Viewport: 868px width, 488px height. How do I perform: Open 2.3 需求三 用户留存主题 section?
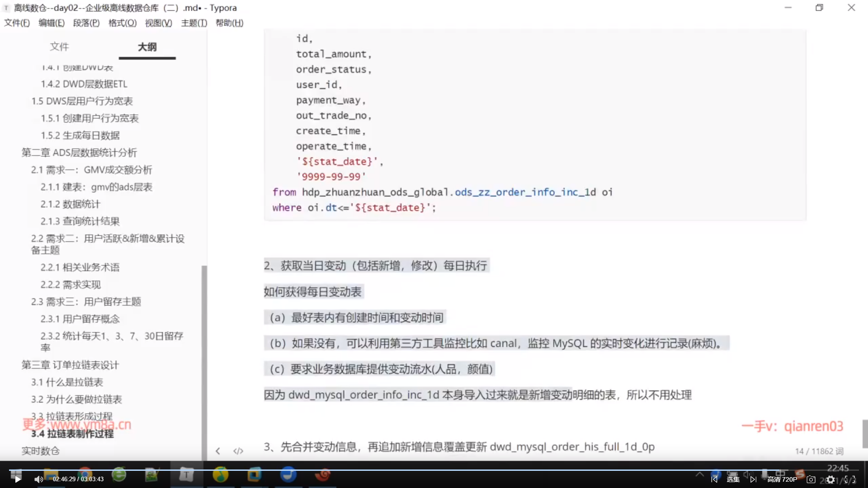86,302
